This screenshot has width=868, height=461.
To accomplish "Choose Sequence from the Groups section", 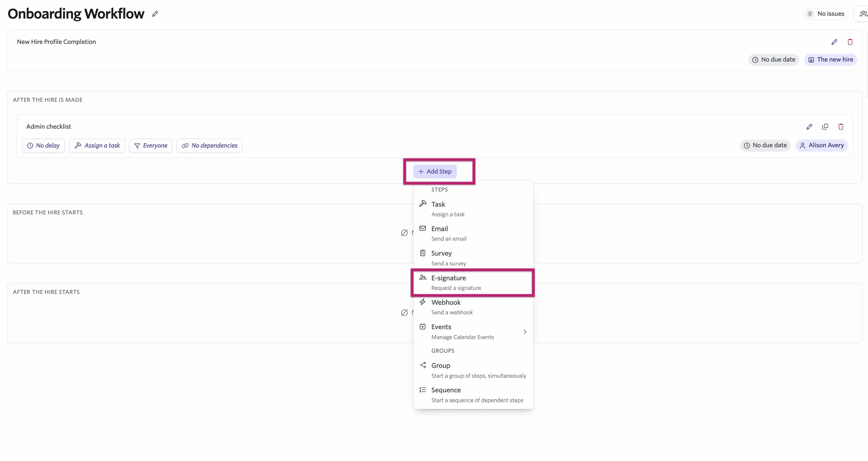I will click(x=473, y=395).
